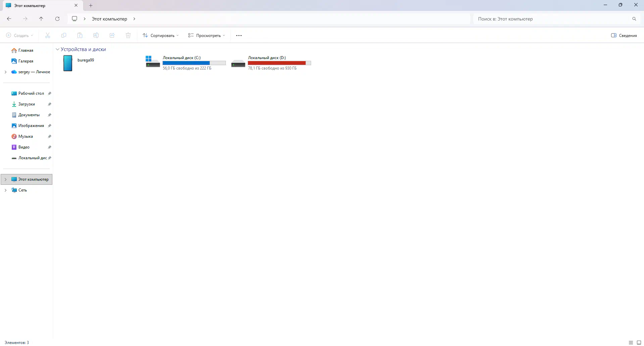This screenshot has width=644, height=346.
Task: Open the three-dots more options menu
Action: pyautogui.click(x=239, y=36)
